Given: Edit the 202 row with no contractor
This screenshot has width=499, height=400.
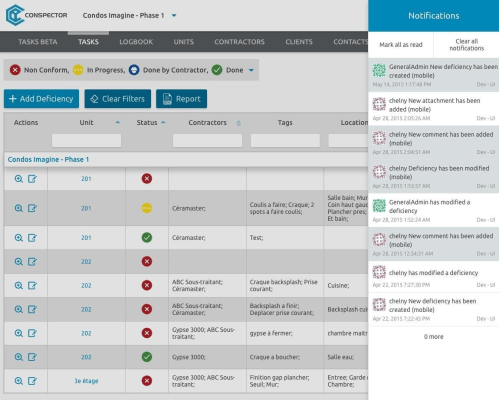Looking at the screenshot, I should point(32,262).
